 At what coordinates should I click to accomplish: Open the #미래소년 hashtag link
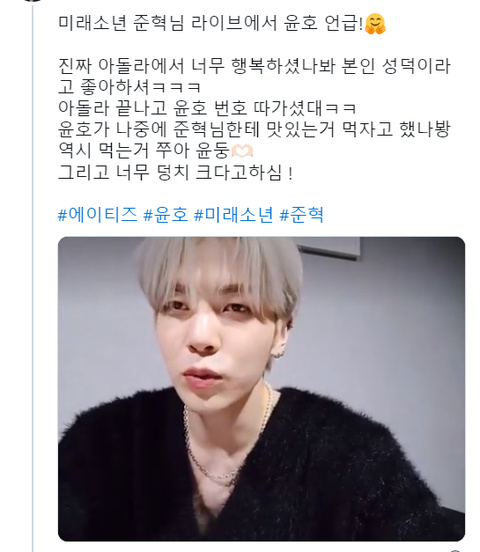click(233, 214)
